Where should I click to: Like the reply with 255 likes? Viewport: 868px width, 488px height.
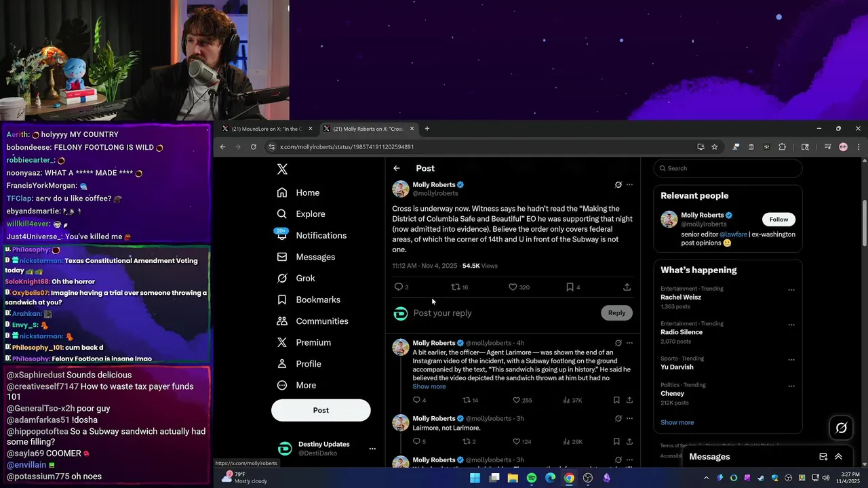click(517, 400)
